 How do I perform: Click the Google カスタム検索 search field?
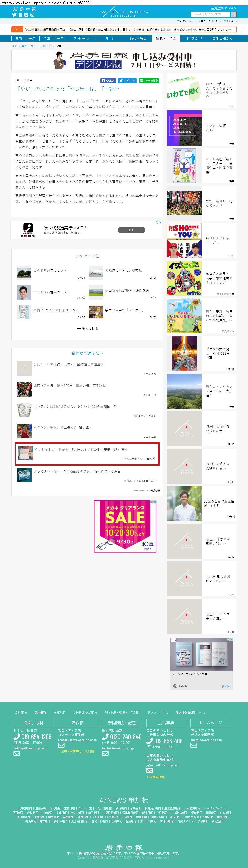pyautogui.click(x=210, y=14)
